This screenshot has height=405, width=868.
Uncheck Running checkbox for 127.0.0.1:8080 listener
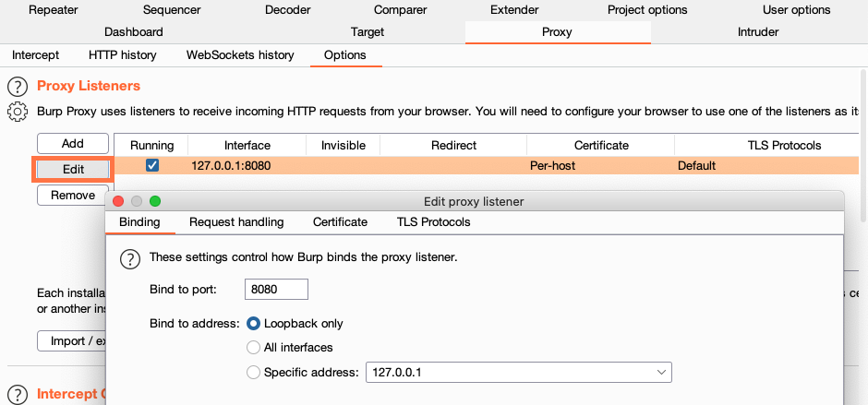point(152,165)
